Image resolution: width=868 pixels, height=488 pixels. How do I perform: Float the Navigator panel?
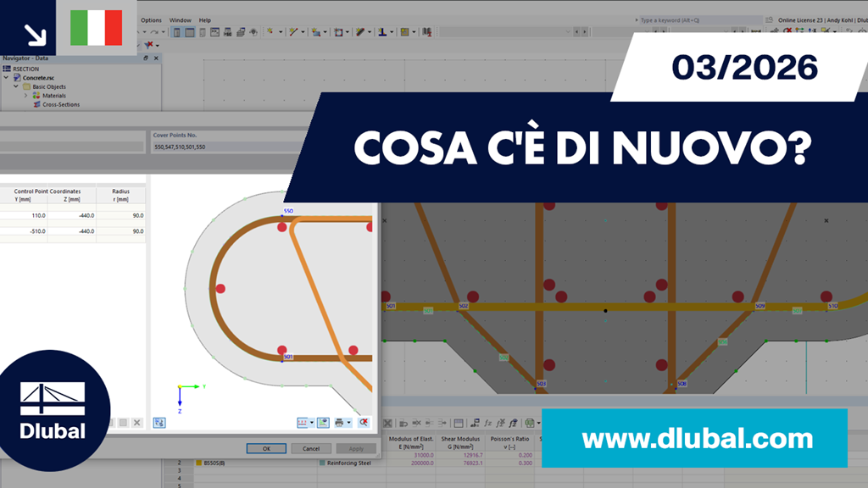pos(146,58)
